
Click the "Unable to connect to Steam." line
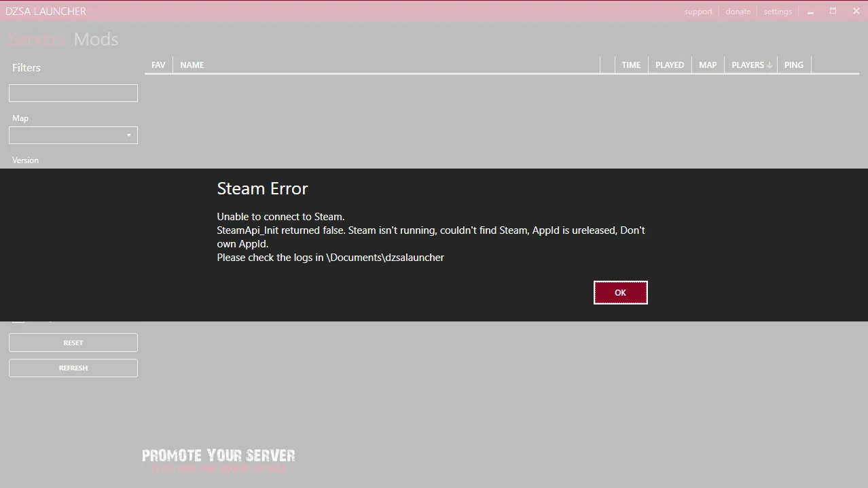pos(281,217)
